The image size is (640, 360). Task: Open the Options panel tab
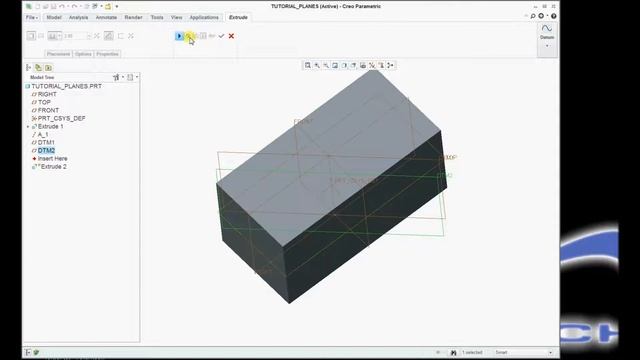83,54
